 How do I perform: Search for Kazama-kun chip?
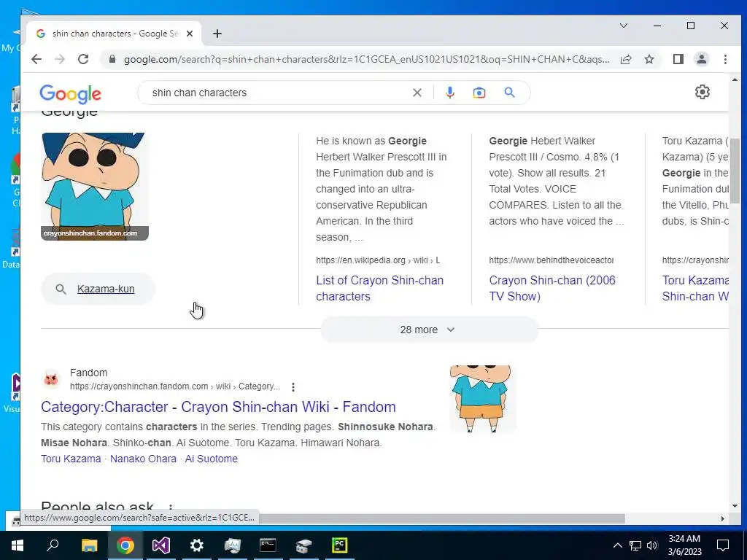(98, 289)
